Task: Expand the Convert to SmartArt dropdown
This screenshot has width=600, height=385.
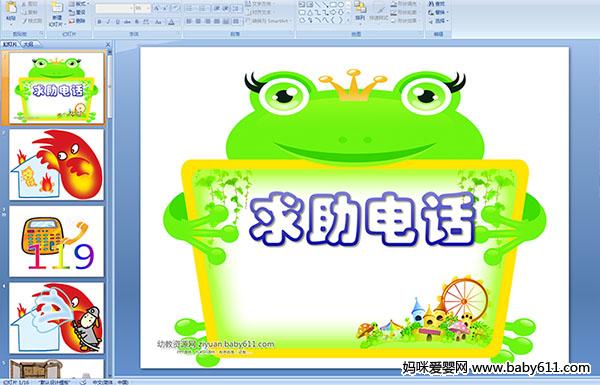Action: pyautogui.click(x=292, y=21)
